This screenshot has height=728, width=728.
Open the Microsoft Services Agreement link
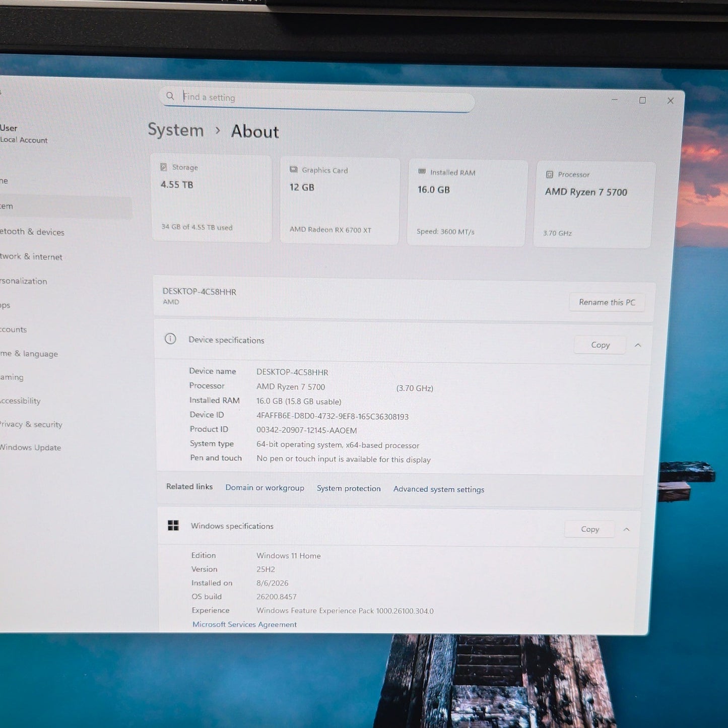point(244,624)
